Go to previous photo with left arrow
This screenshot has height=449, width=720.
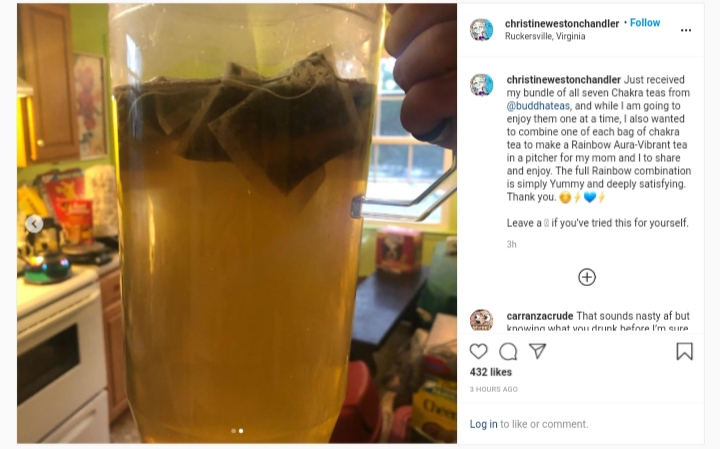coord(34,224)
